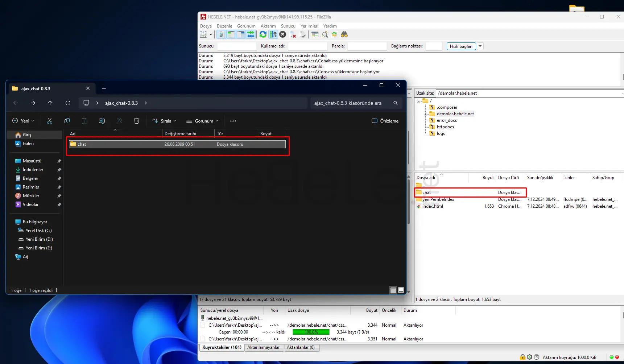Switch to the Aktarılamayanlar tab
The image size is (624, 364).
click(x=264, y=347)
